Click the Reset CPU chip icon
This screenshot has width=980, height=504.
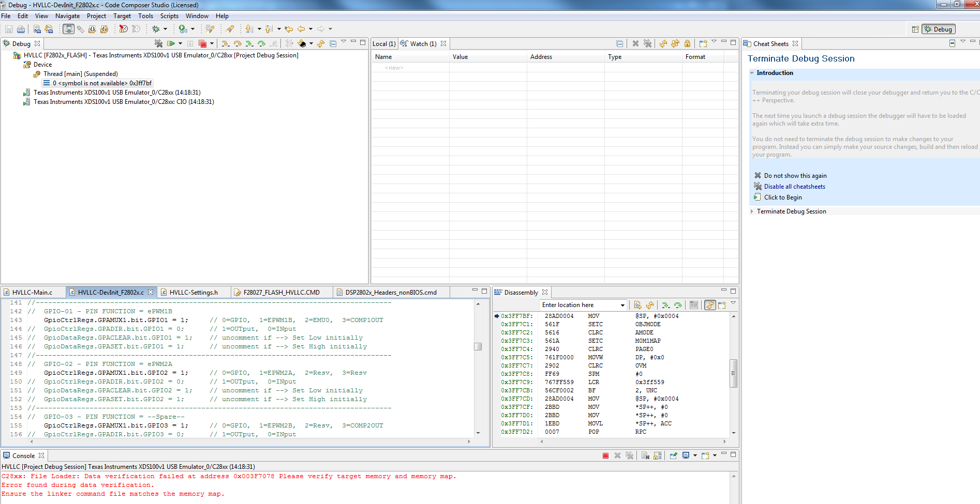(x=302, y=43)
